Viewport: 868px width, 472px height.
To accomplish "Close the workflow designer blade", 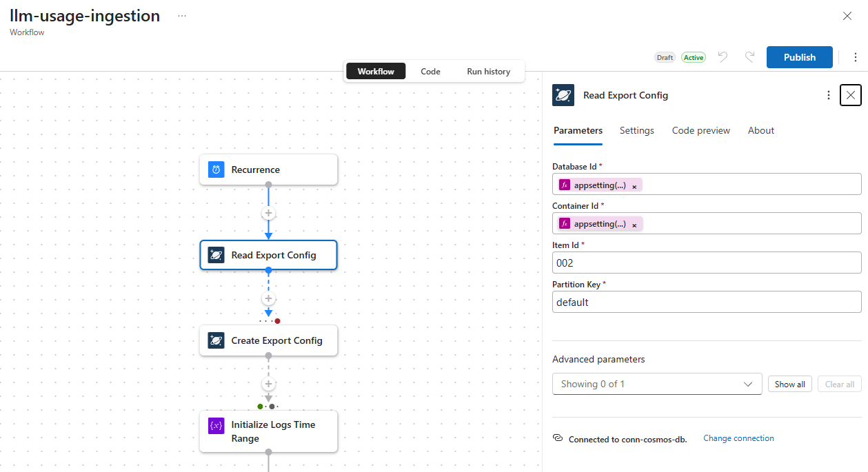I will 847,16.
